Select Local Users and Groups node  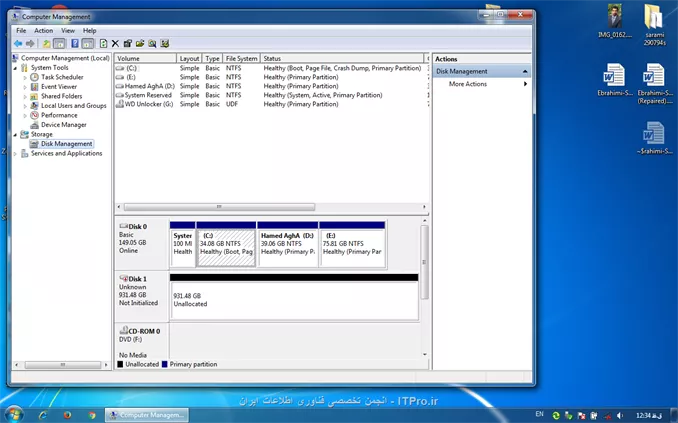click(x=74, y=106)
